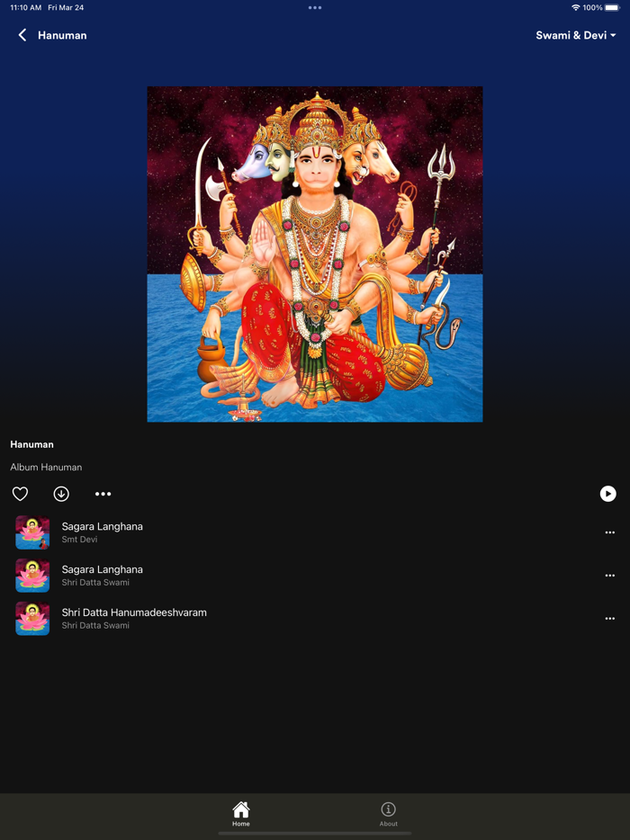Tap the Wi-Fi status icon
630x840 pixels.
point(575,7)
